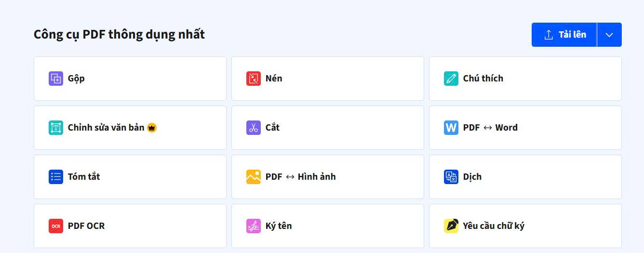Click the yellow Hình ảnh picture icon

[254, 177]
